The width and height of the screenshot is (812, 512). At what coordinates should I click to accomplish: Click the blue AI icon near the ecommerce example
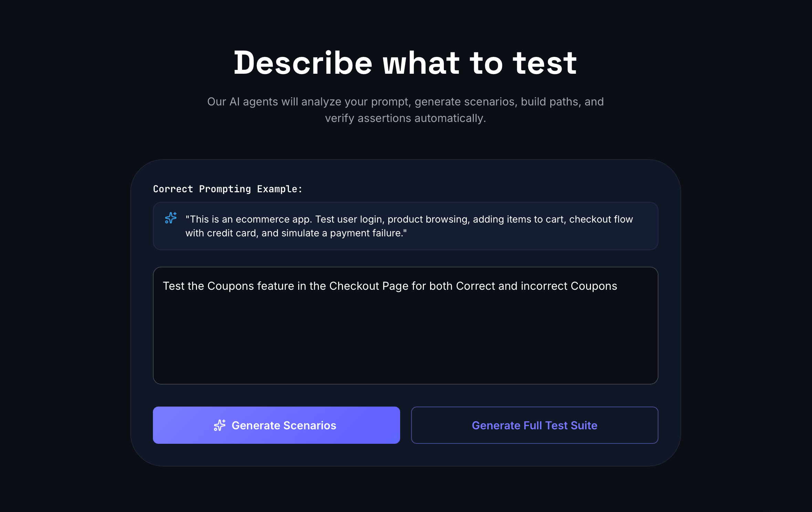(170, 218)
